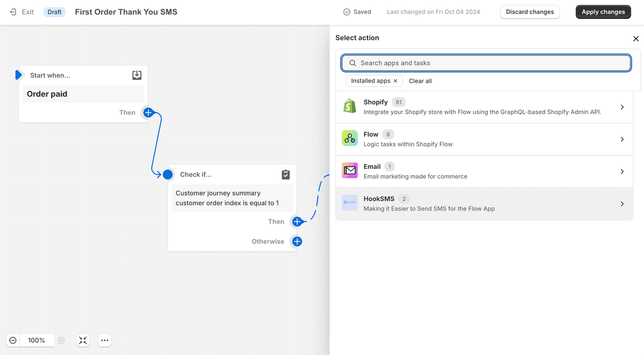Image resolution: width=644 pixels, height=355 pixels.
Task: Click the Exit icon in top bar
Action: (x=13, y=12)
